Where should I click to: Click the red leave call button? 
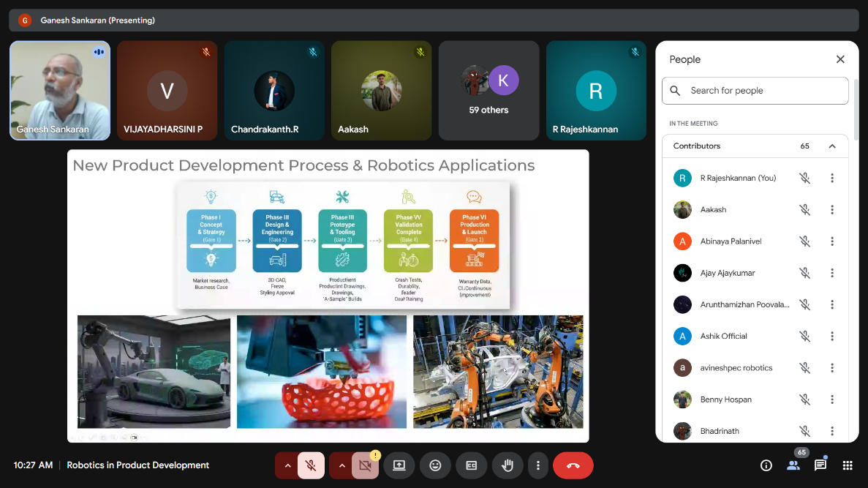tap(573, 465)
